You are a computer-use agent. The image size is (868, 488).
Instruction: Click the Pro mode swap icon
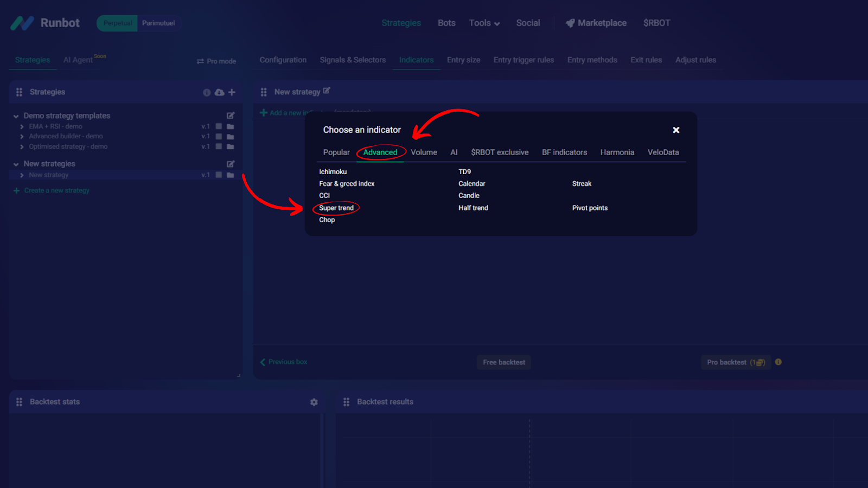[200, 61]
